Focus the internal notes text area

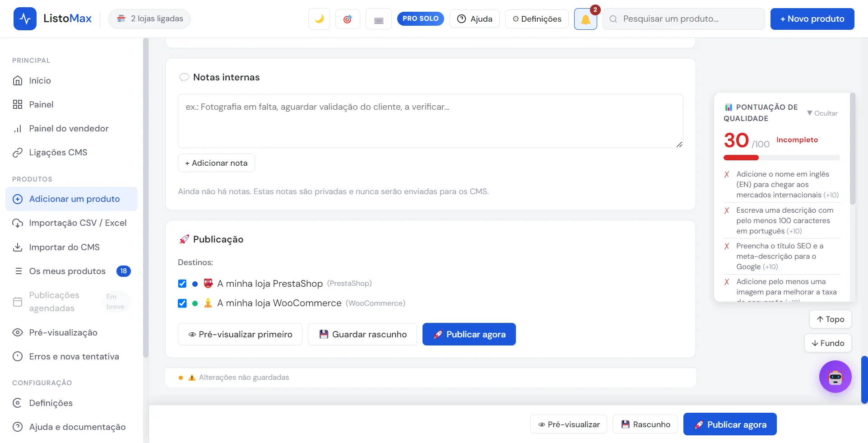pyautogui.click(x=431, y=121)
